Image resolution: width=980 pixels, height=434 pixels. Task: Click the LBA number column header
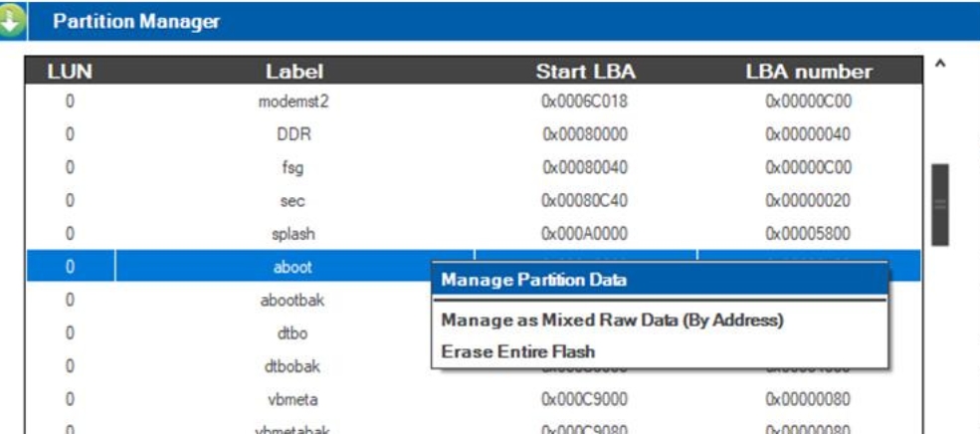tap(808, 71)
